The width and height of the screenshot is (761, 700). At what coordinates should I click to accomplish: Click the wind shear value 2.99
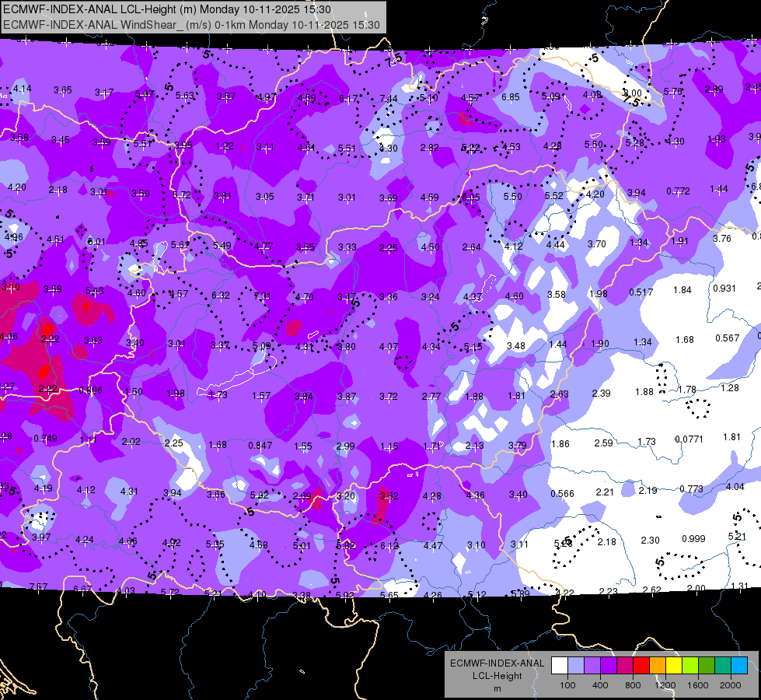(x=346, y=446)
